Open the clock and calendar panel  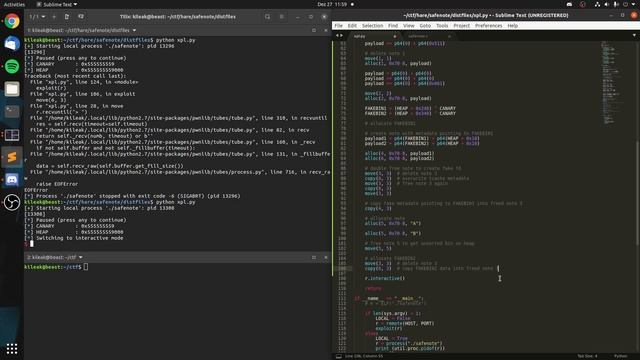tap(336, 4)
